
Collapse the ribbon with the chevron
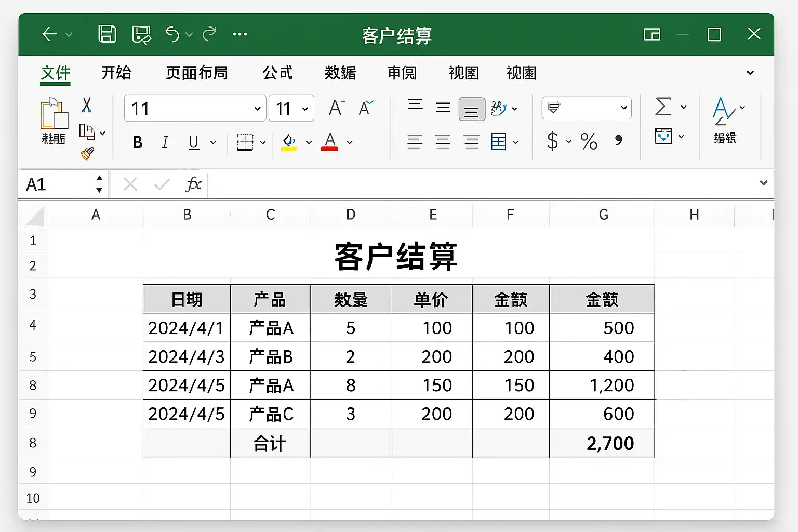[x=750, y=73]
